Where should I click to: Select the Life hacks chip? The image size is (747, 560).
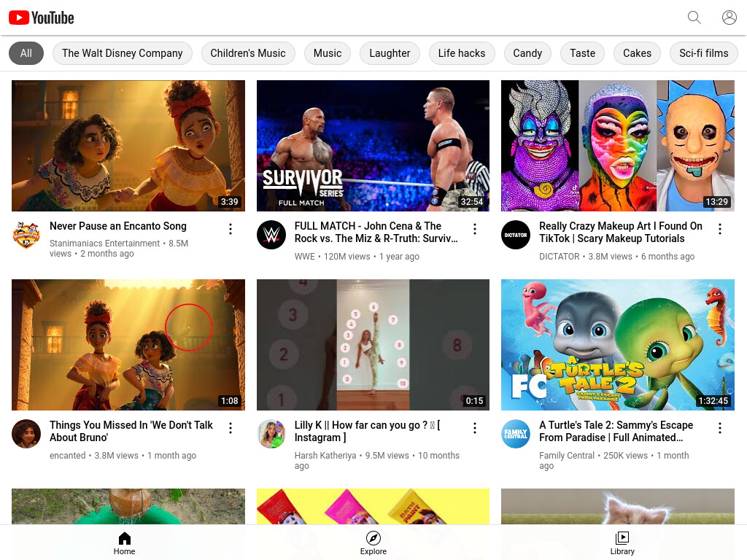[462, 53]
